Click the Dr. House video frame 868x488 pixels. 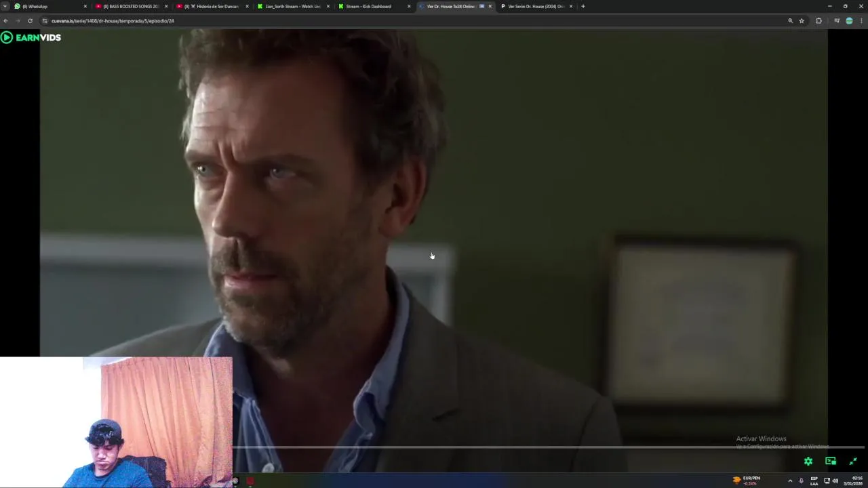coord(434,251)
